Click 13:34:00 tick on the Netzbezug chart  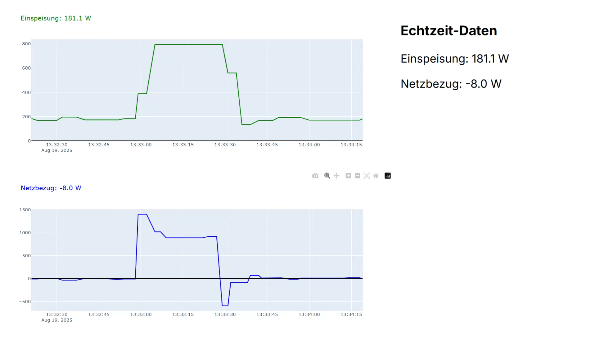[x=309, y=314]
